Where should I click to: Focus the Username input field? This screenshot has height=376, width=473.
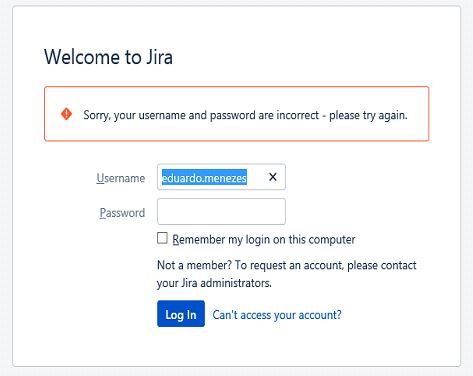click(221, 177)
